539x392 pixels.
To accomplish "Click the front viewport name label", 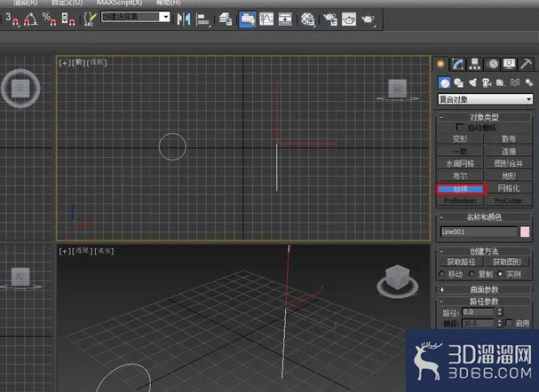I will (79, 62).
